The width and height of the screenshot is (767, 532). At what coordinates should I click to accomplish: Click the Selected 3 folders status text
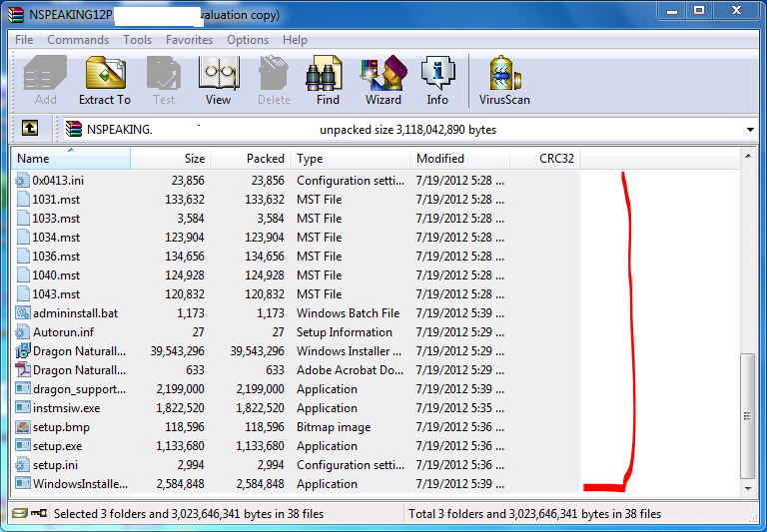[189, 514]
